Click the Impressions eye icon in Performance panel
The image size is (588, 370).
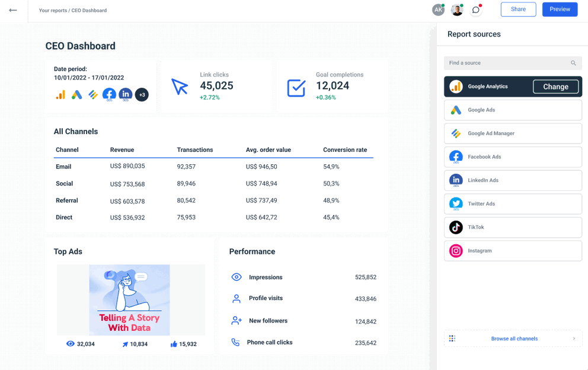click(x=236, y=277)
